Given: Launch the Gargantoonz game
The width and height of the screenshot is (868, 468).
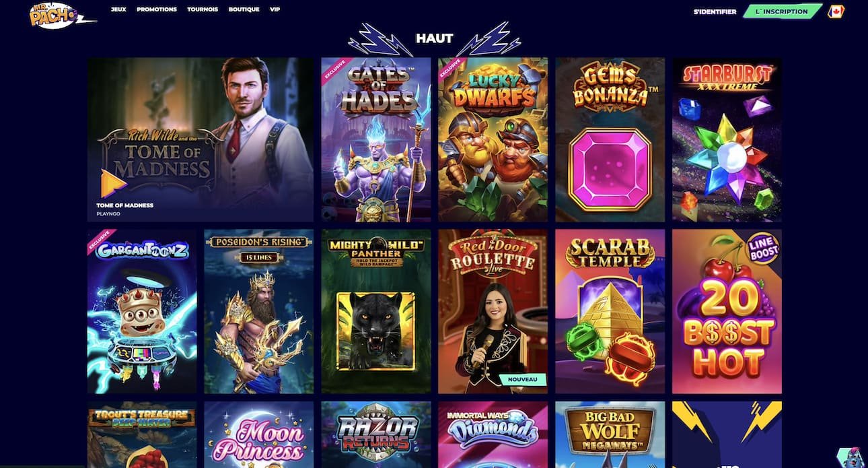Looking at the screenshot, I should tap(142, 311).
